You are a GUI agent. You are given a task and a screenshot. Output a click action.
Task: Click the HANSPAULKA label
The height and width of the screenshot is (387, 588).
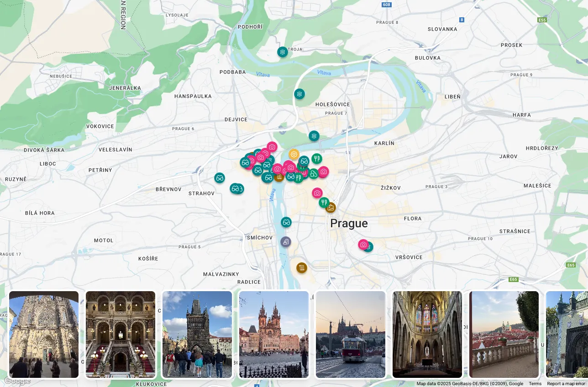tap(193, 96)
